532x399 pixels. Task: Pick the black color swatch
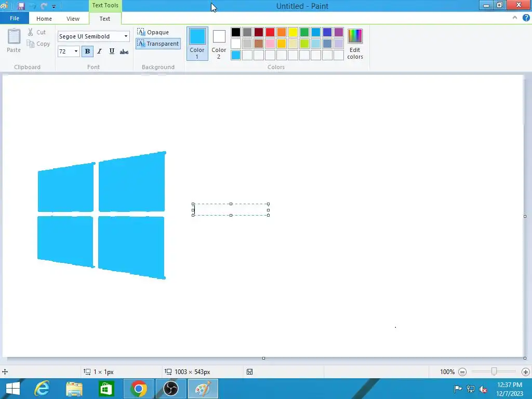coord(236,32)
